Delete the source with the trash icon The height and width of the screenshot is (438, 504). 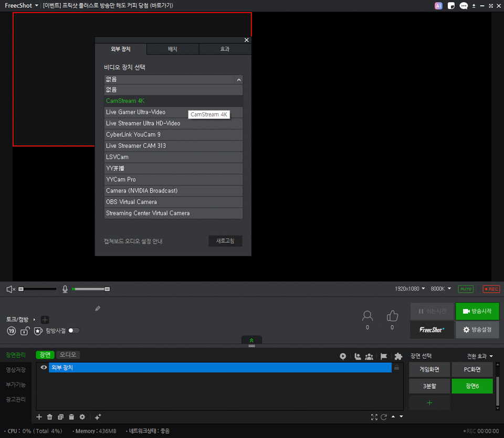coord(50,417)
